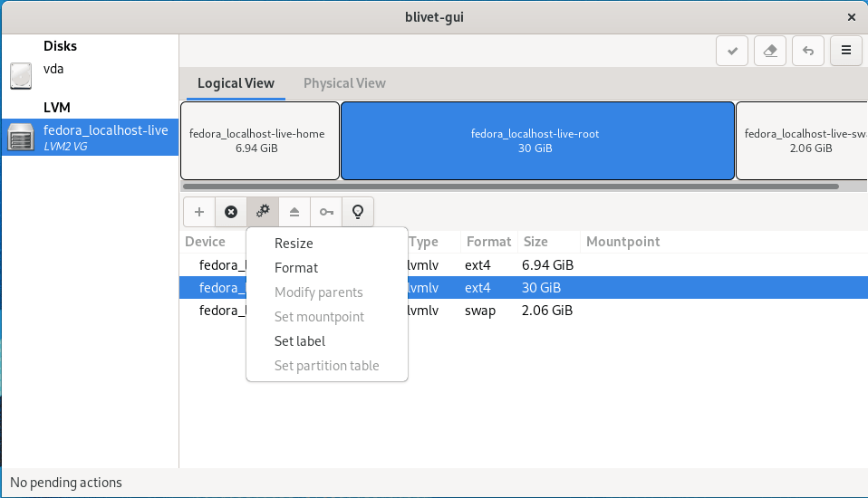Open the hamburger application menu
The height and width of the screenshot is (498, 868).
point(845,51)
